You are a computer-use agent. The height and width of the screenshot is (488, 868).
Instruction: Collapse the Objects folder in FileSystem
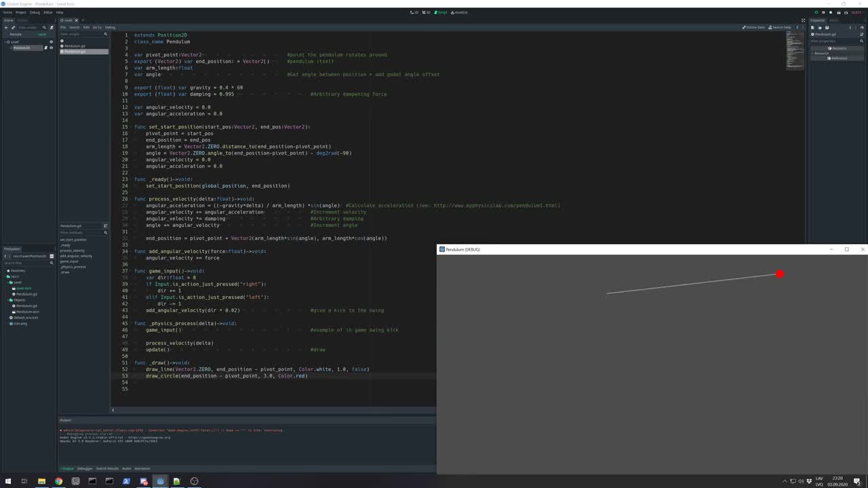tap(7, 300)
